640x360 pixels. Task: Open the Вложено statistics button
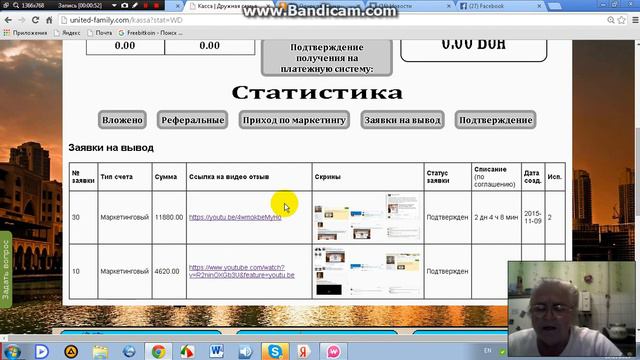point(122,120)
